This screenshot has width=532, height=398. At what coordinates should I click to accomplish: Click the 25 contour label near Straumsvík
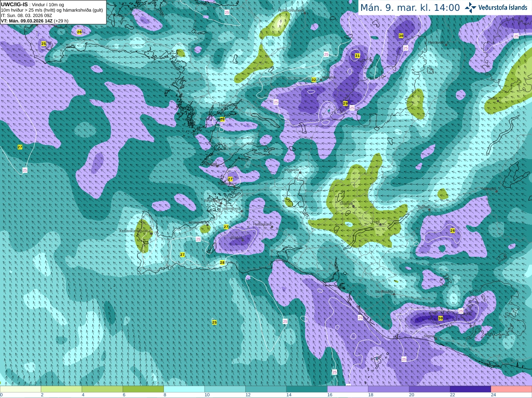point(198,239)
